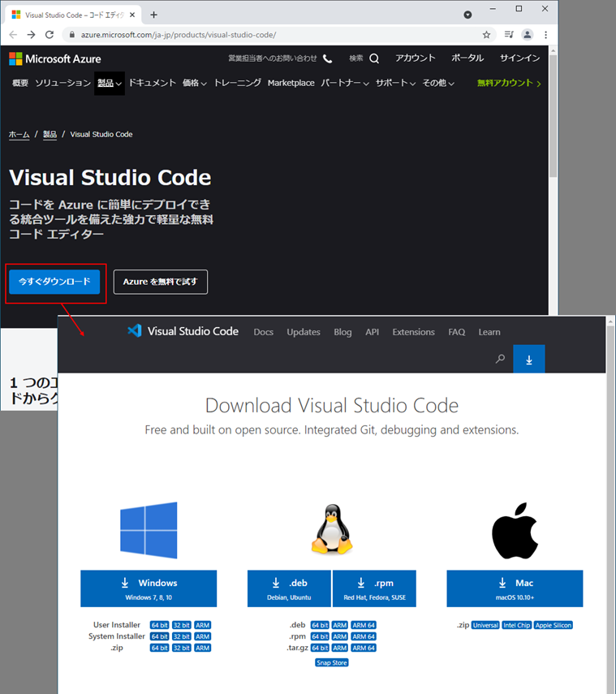Go back with browser back arrow
The height and width of the screenshot is (694, 616).
point(13,35)
